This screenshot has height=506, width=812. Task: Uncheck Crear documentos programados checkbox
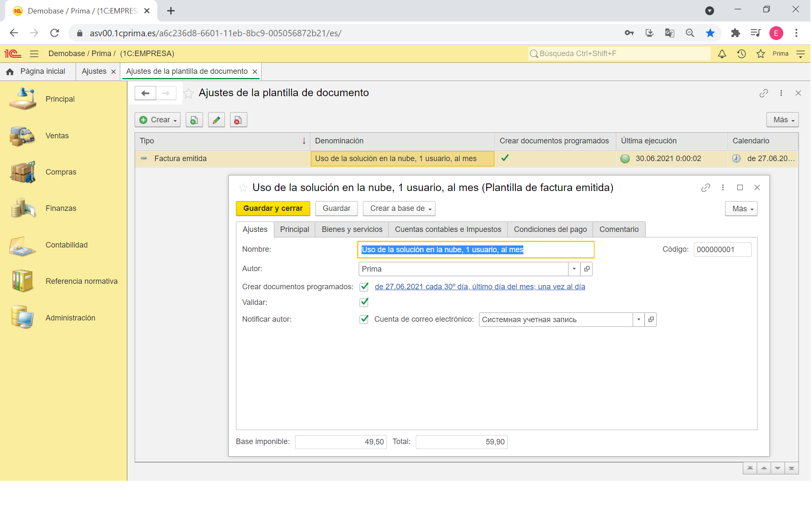(x=365, y=288)
